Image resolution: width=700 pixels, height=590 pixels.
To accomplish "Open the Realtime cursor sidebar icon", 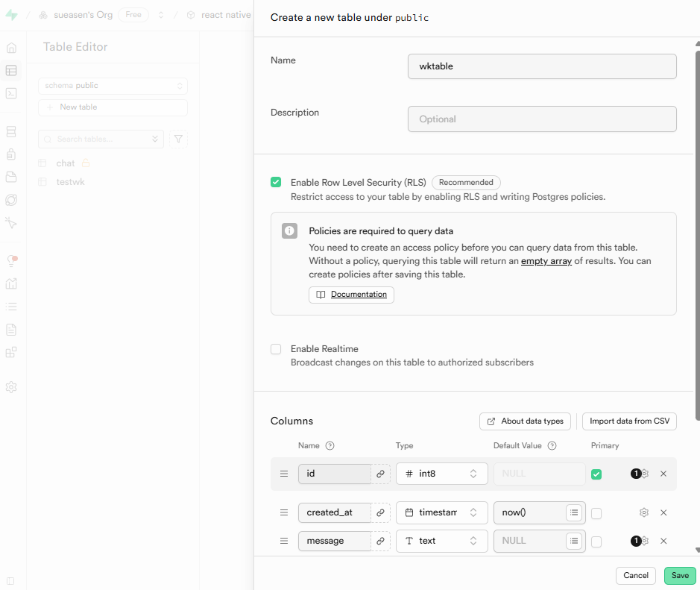I will tap(11, 222).
